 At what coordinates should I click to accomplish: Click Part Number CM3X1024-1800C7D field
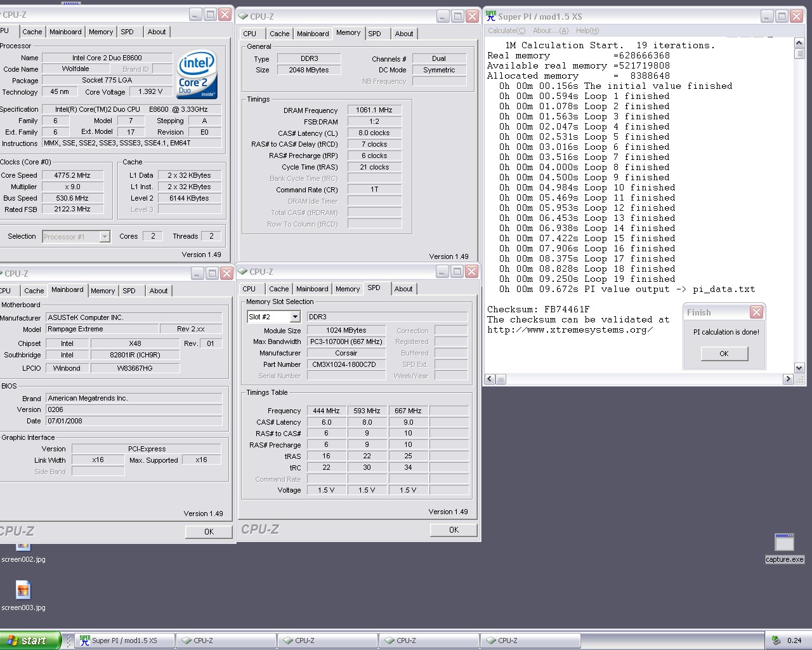point(346,364)
